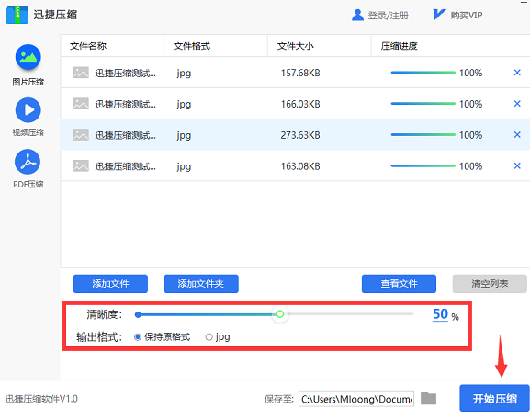Open the 图片压缩 image compression icon
Viewport: 530px width, 420px height.
(x=28, y=57)
